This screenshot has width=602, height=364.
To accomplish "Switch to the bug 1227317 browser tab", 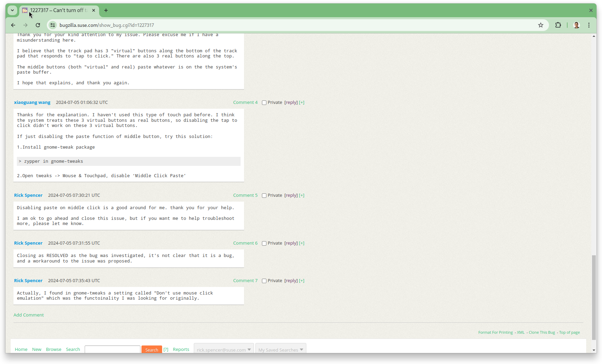I will pyautogui.click(x=57, y=10).
